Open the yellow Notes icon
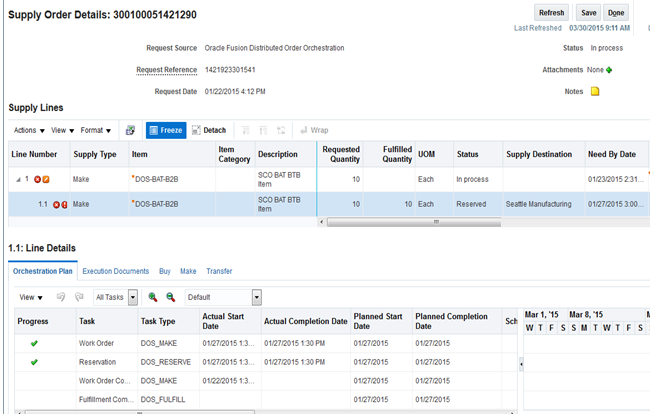Screen dimensions: 650x414 pos(595,91)
